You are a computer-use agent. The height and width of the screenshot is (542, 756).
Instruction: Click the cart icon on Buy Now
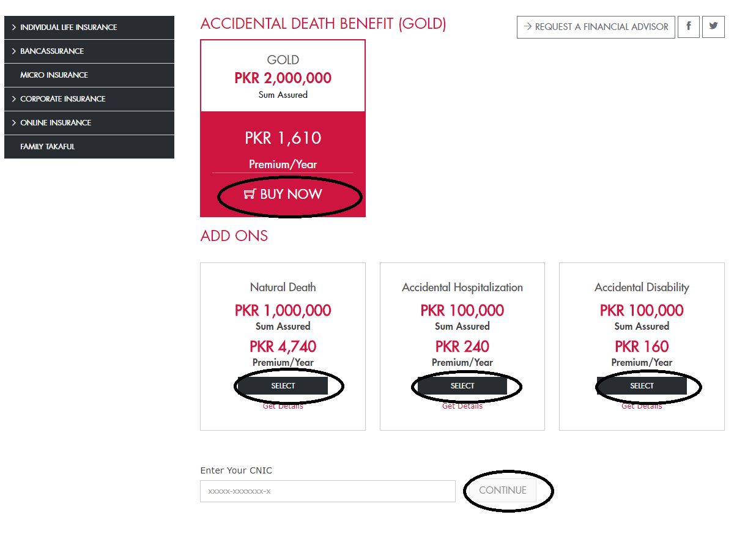point(250,195)
